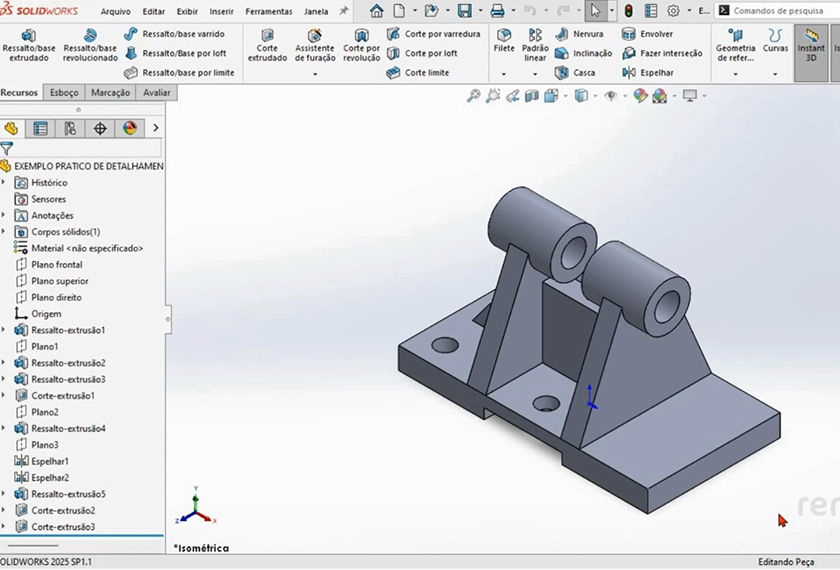
Task: Click the Ressalto/base extrudado tool
Action: point(29,45)
